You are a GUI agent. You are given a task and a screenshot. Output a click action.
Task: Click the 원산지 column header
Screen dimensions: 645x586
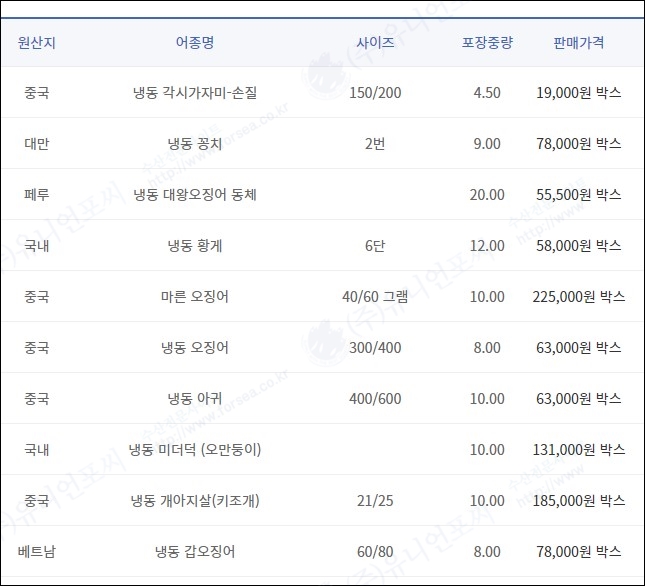tap(37, 42)
